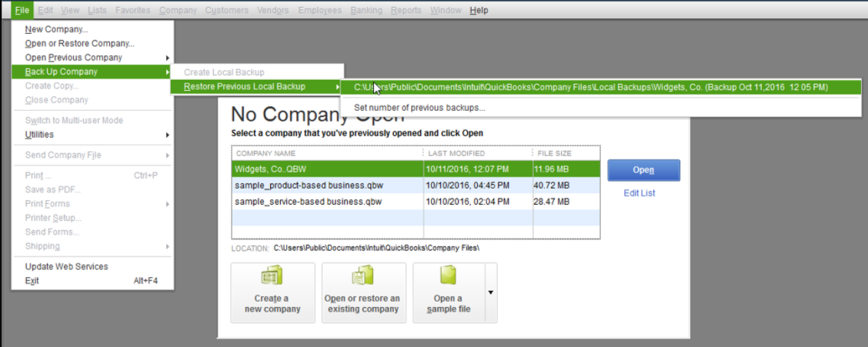Click the 40.72 MB file size cell
868x347 pixels.
[x=566, y=185]
